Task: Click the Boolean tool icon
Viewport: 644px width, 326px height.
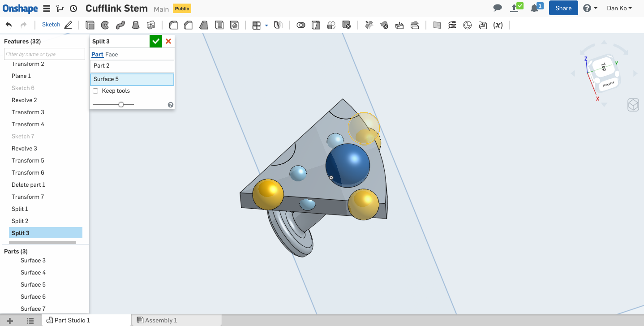Action: pos(301,25)
